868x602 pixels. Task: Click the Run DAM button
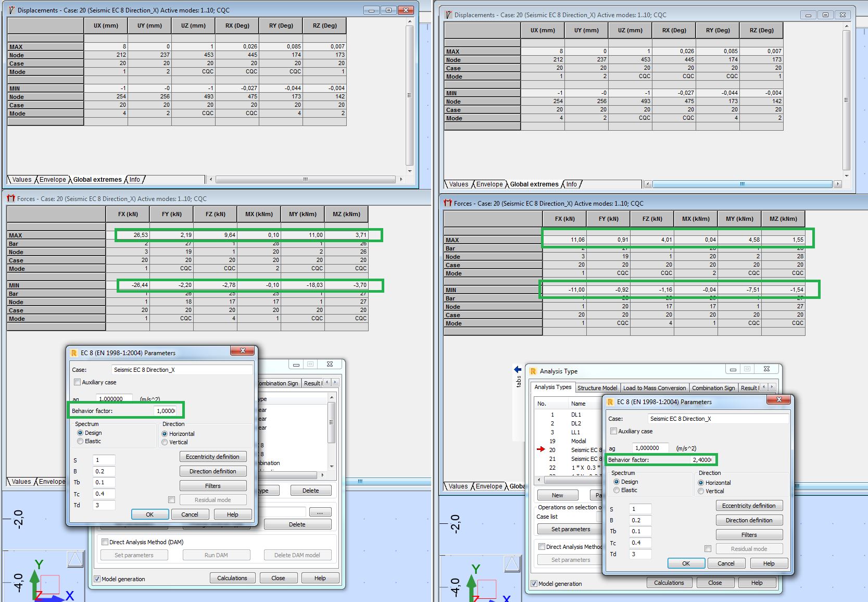coord(216,555)
